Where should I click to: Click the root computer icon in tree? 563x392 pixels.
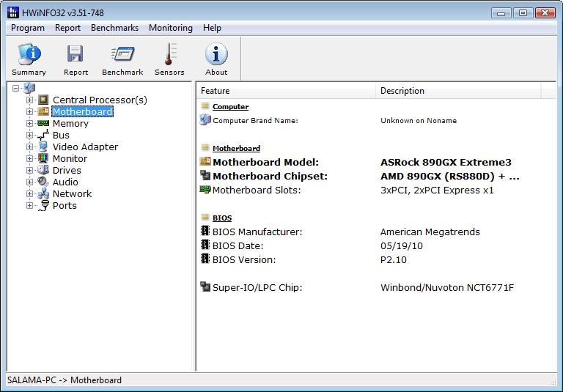coord(29,88)
